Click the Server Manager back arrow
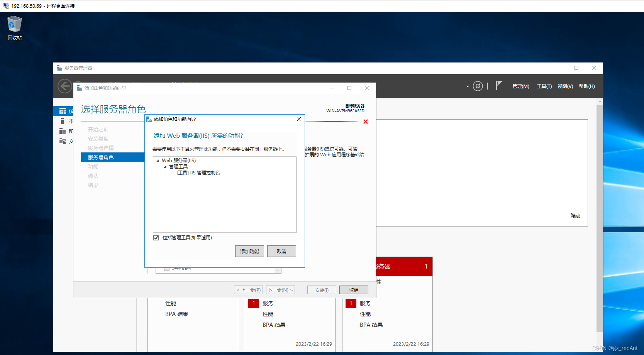644x355 pixels. point(64,86)
